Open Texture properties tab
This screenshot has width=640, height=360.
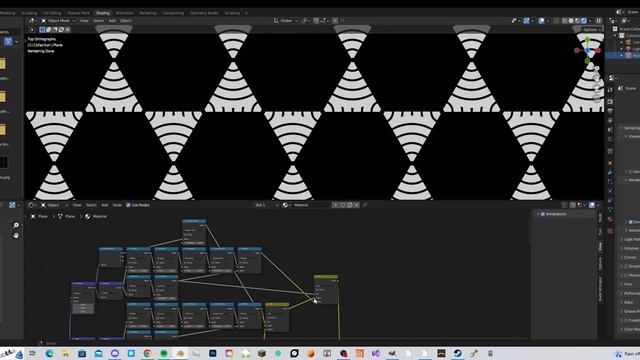tap(610, 231)
